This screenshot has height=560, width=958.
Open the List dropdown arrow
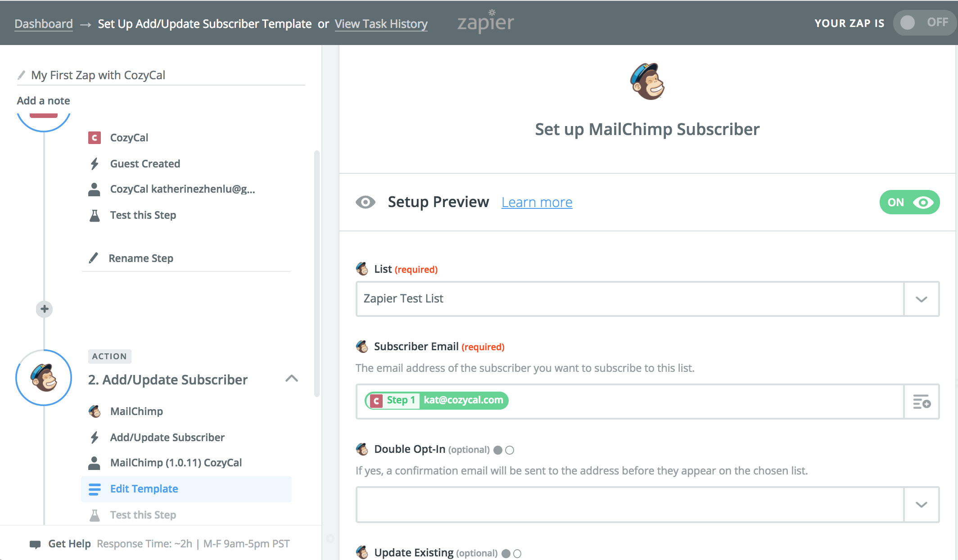point(921,299)
